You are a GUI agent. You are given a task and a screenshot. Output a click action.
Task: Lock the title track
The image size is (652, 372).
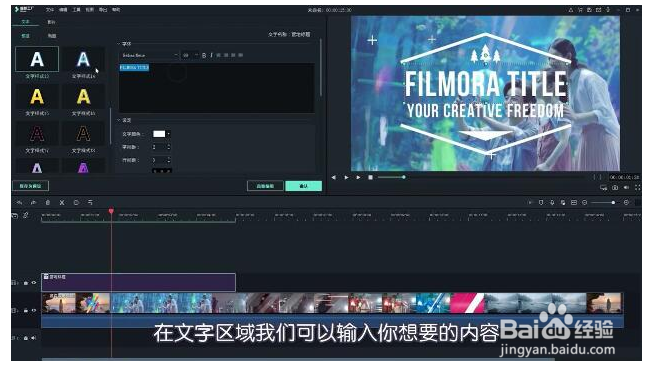pyautogui.click(x=26, y=283)
